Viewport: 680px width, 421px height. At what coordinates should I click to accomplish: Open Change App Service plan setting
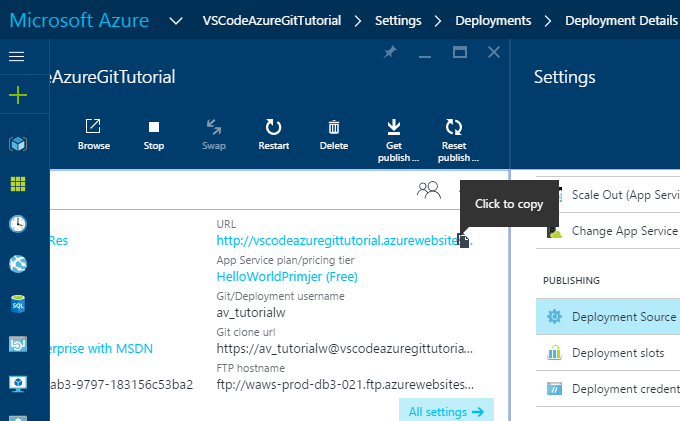(608, 231)
